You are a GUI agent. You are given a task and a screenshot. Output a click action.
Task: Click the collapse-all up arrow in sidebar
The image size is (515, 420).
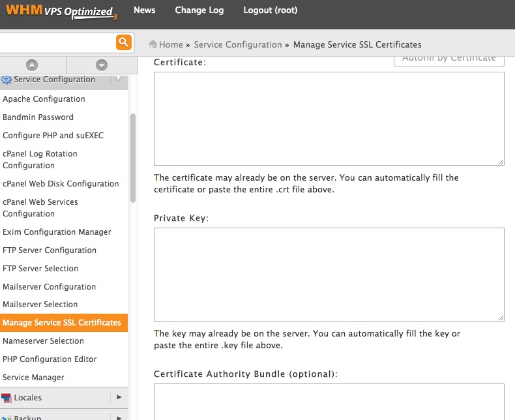tap(32, 65)
